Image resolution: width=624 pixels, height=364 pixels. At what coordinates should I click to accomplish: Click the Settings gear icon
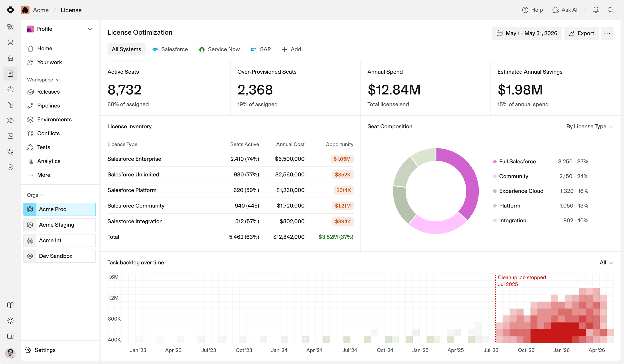click(28, 350)
